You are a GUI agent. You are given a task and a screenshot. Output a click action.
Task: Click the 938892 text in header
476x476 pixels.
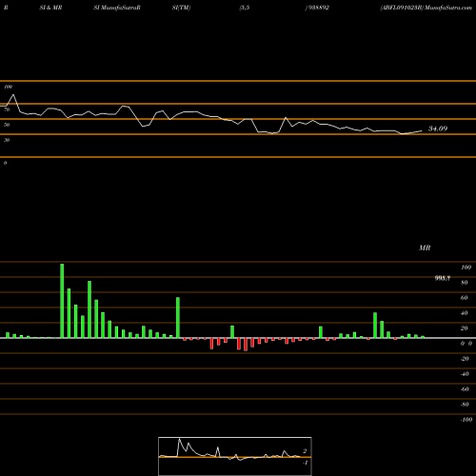pos(318,8)
